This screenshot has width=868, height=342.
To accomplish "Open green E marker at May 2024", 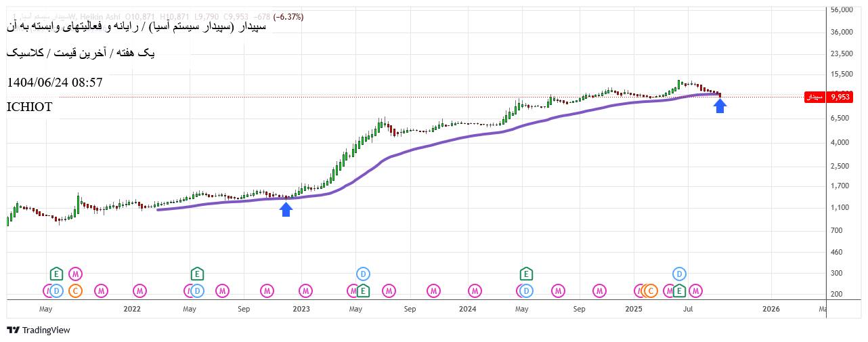I will click(x=525, y=274).
